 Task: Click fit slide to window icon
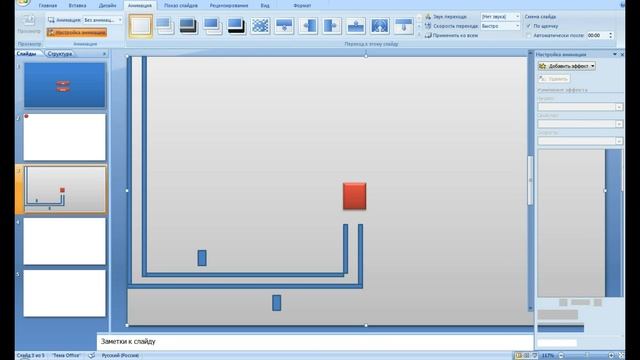pyautogui.click(x=621, y=356)
